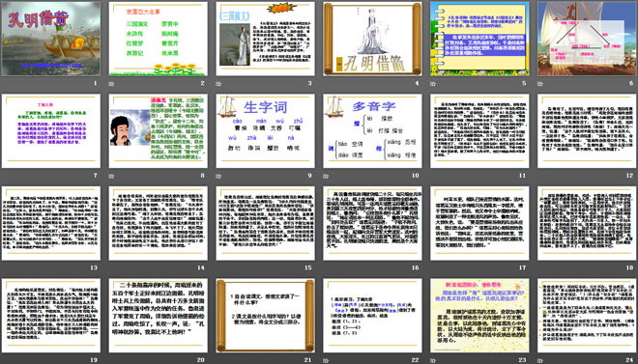Click the animation star icon under slide 23

(x=433, y=360)
